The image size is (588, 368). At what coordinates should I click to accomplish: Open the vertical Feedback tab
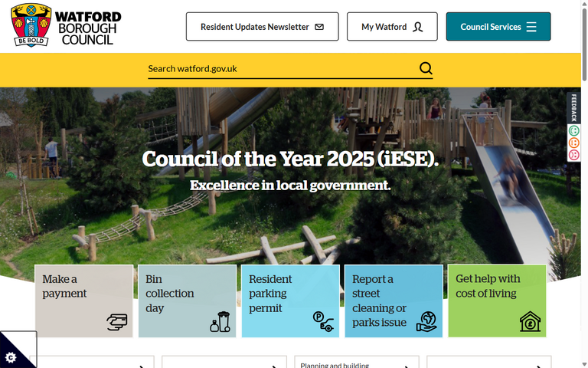[573, 108]
